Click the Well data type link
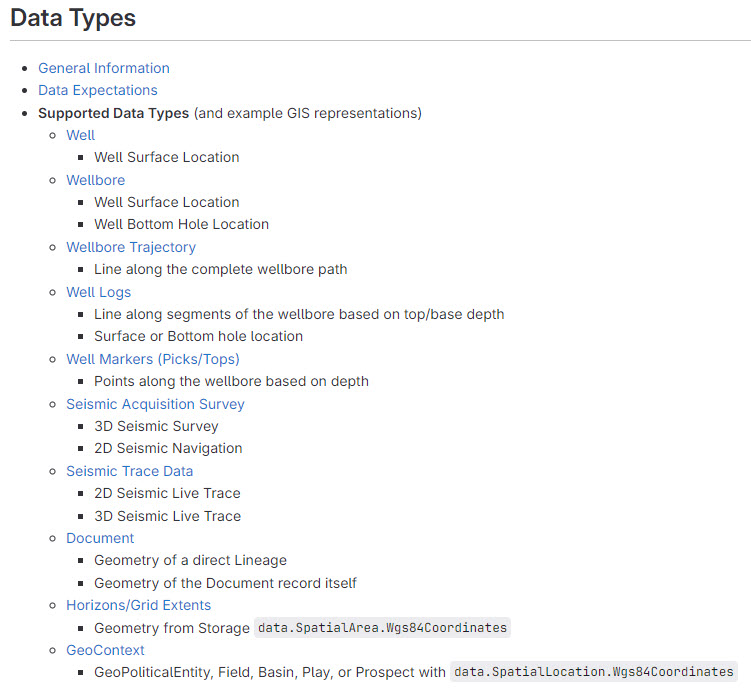Viewport: 751px width, 696px height. 81,135
